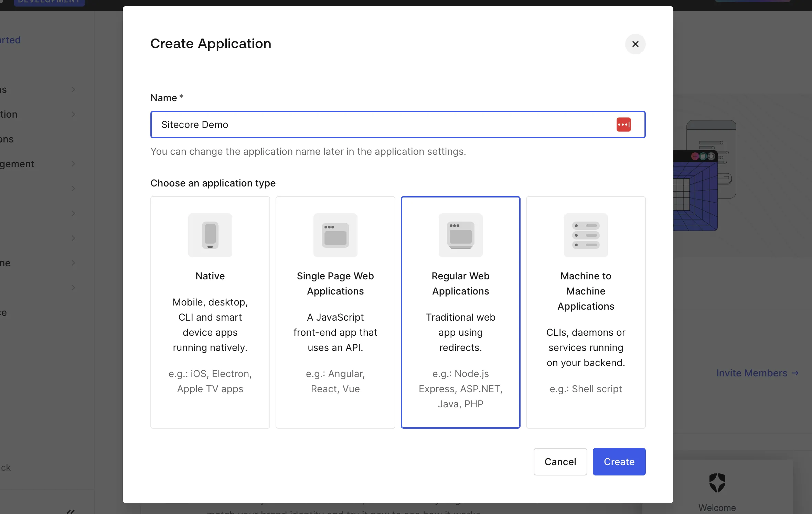This screenshot has height=514, width=812.
Task: Expand the Management sidebar section
Action: pos(72,163)
